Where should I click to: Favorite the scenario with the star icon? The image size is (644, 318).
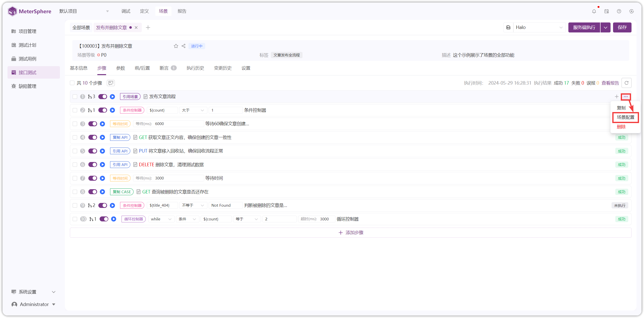click(176, 46)
